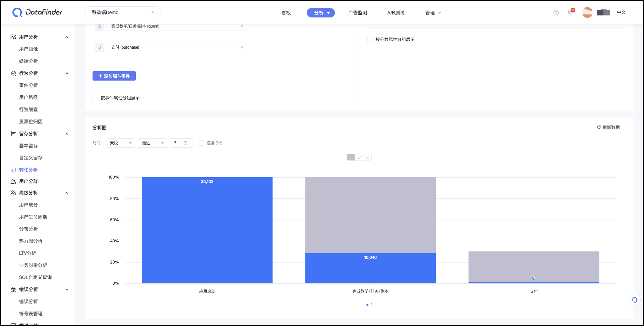The image size is (644, 326).
Task: Enable 按事件属性分组展示 checkbox
Action: (95, 98)
